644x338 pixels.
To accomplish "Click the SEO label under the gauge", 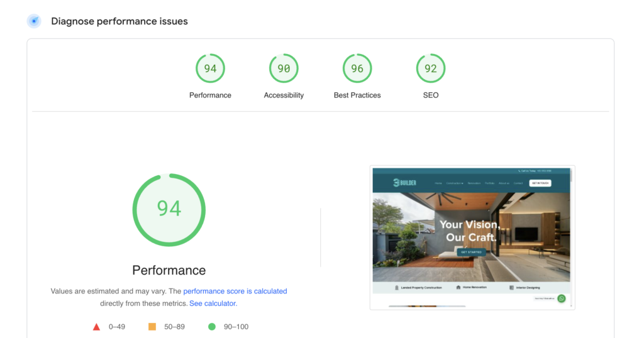I will tap(431, 95).
